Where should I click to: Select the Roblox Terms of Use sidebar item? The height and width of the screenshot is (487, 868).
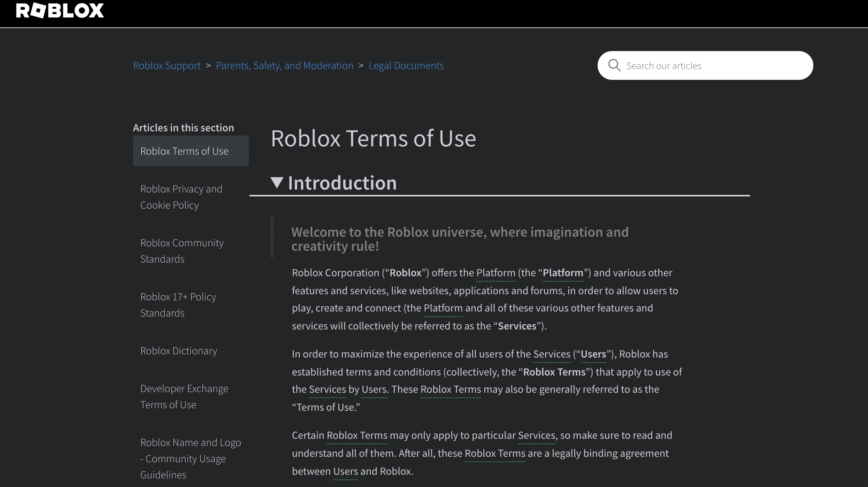click(x=190, y=150)
